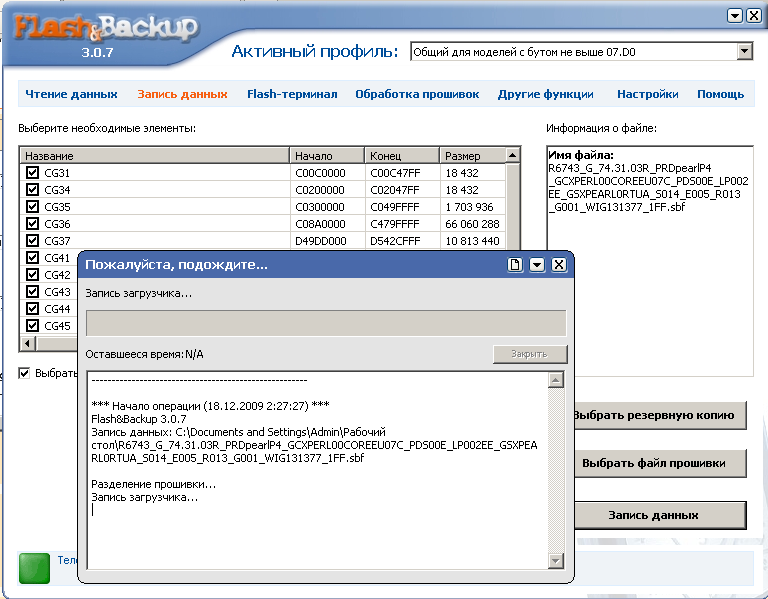Click the 'Разделение прошивки...' log line
768x599 pixels.
[153, 484]
